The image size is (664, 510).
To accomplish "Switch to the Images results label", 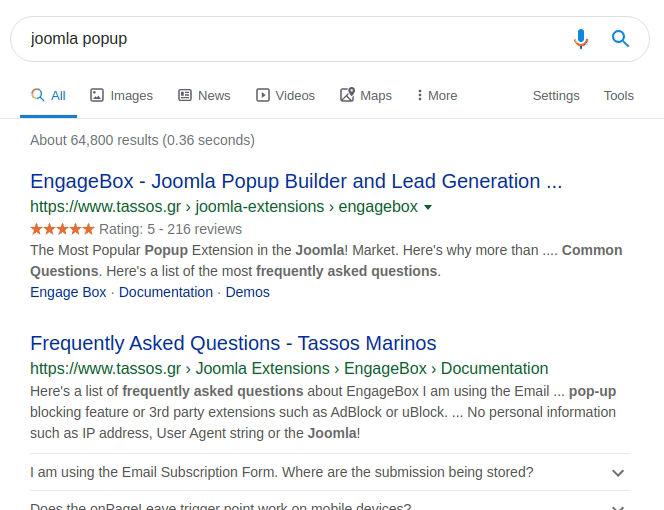I will 132,96.
